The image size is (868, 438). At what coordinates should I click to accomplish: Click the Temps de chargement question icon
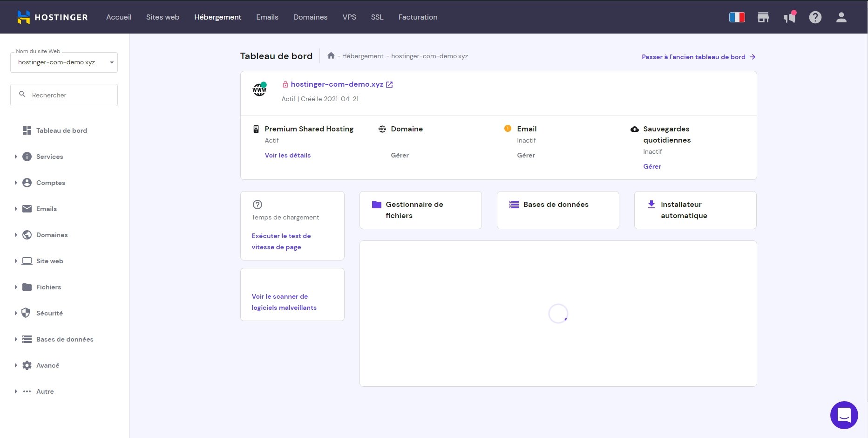[x=257, y=205]
